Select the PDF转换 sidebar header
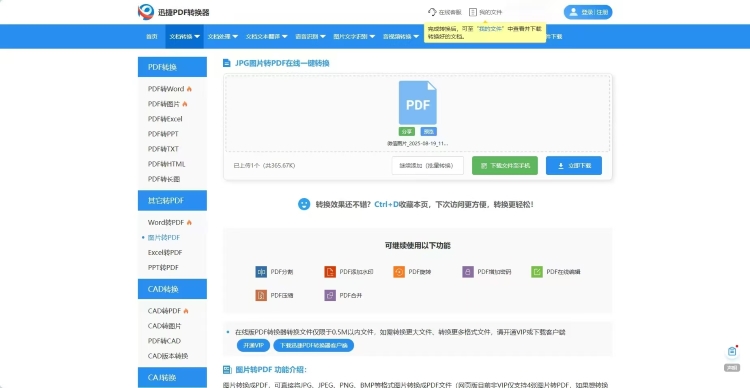This screenshot has width=750, height=388. (172, 67)
